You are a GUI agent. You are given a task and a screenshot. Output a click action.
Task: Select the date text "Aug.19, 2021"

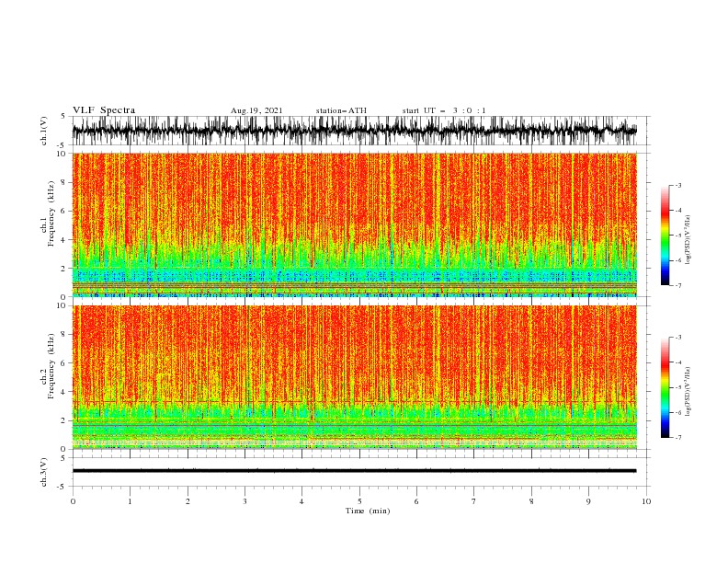pos(256,110)
